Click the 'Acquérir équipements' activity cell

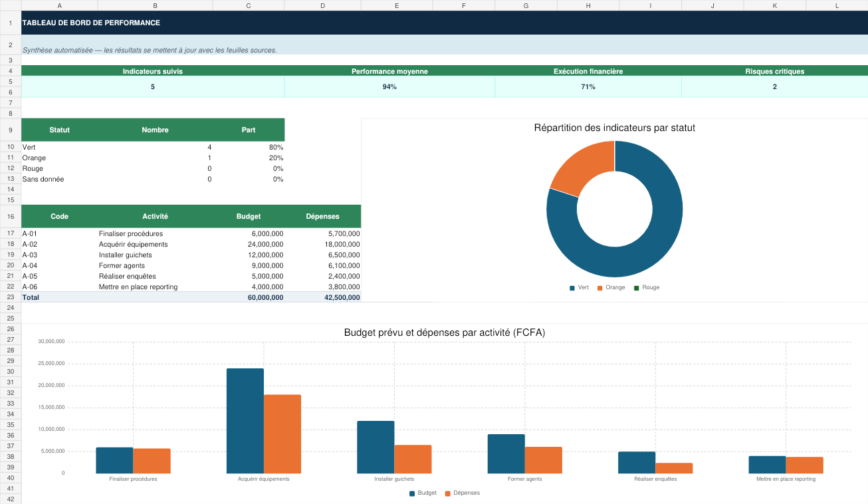click(x=155, y=244)
